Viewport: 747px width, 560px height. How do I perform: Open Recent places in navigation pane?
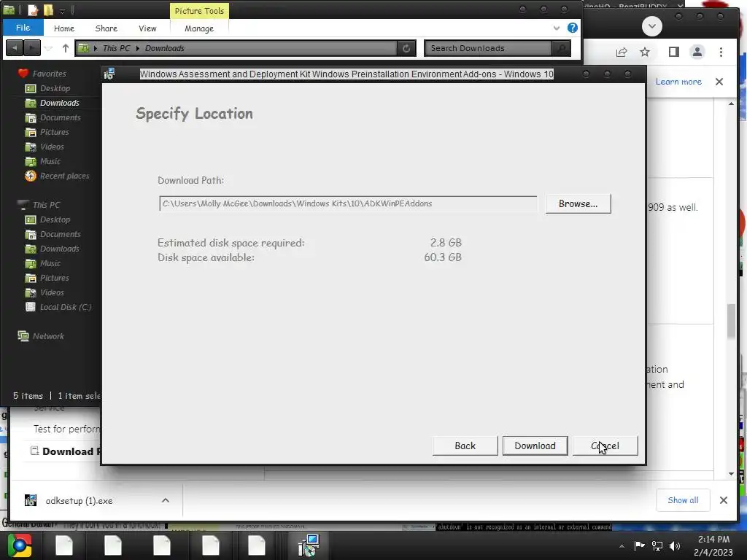pos(64,176)
